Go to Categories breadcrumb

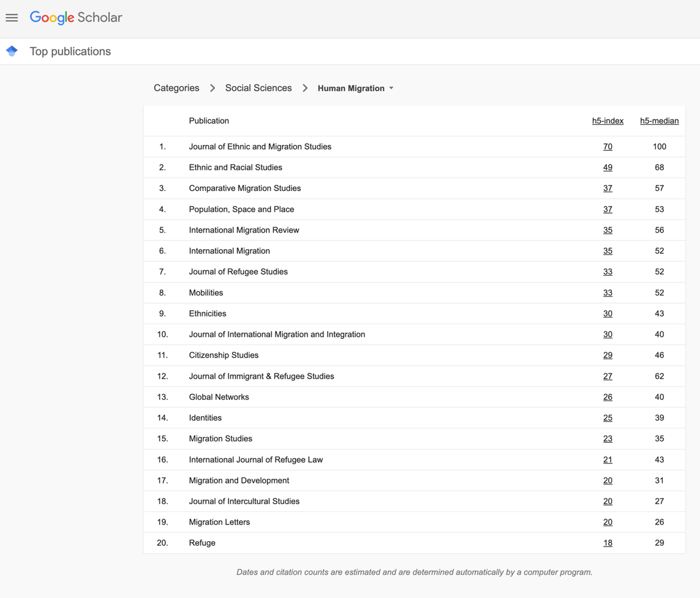176,88
